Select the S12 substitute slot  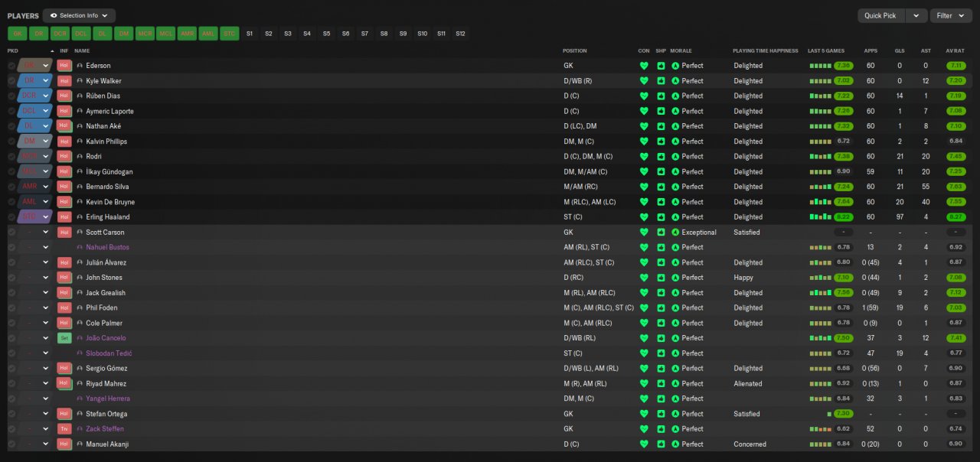(x=460, y=34)
